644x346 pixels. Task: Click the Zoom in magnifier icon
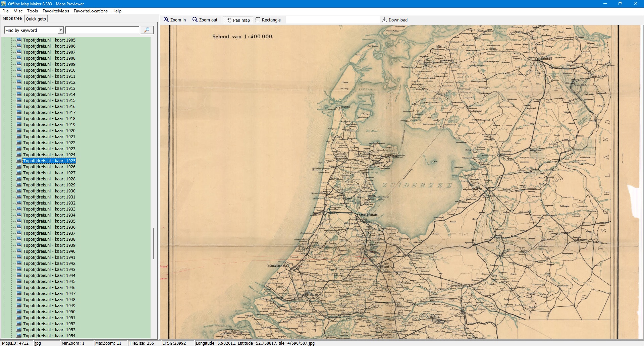coord(166,20)
